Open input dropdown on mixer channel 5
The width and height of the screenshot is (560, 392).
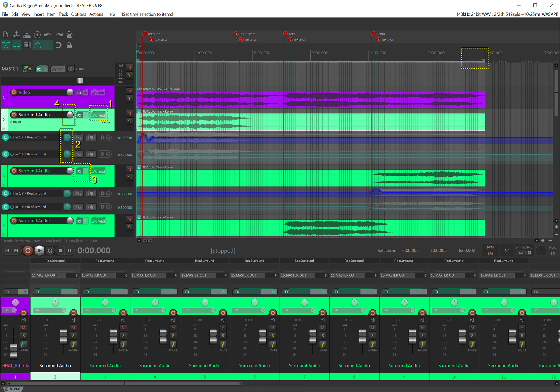pyautogui.click(x=200, y=310)
